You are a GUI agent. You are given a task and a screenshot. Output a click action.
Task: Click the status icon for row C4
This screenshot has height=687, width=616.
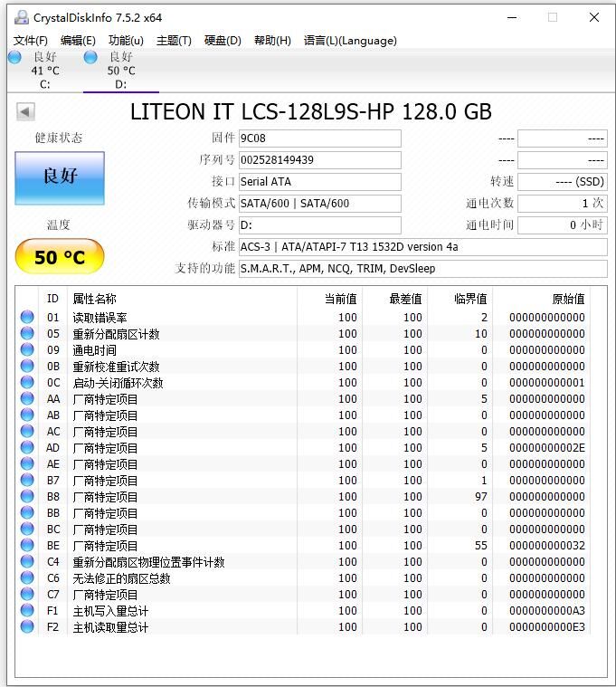[27, 561]
